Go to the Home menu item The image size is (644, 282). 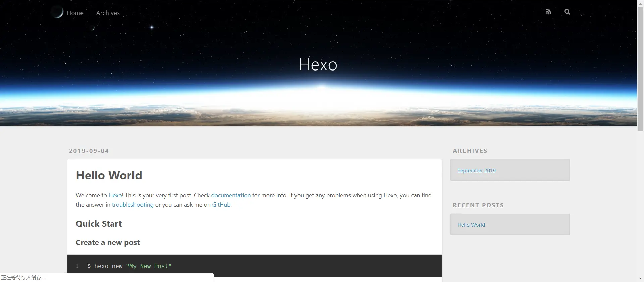point(75,13)
